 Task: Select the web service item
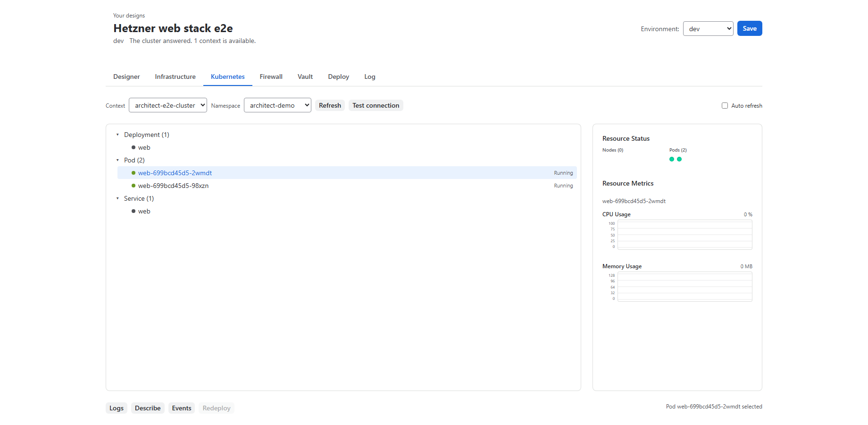347,211
